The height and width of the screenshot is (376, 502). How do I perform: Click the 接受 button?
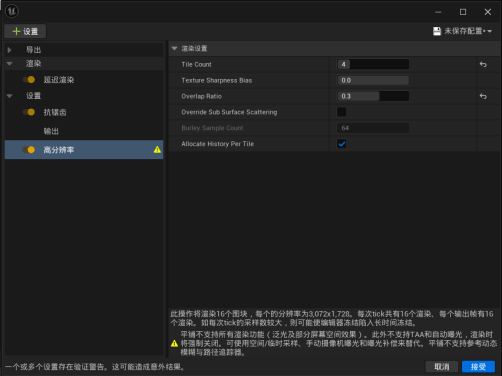pyautogui.click(x=478, y=367)
